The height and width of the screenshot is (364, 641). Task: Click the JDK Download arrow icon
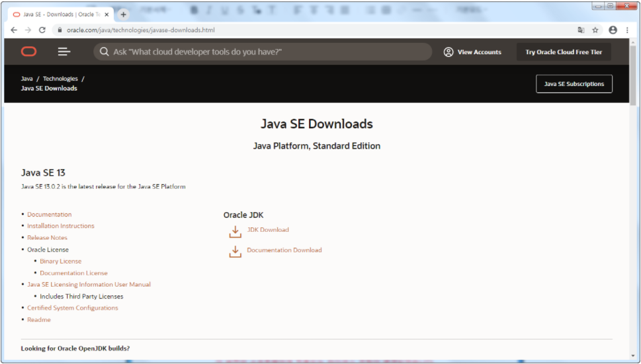pos(235,232)
